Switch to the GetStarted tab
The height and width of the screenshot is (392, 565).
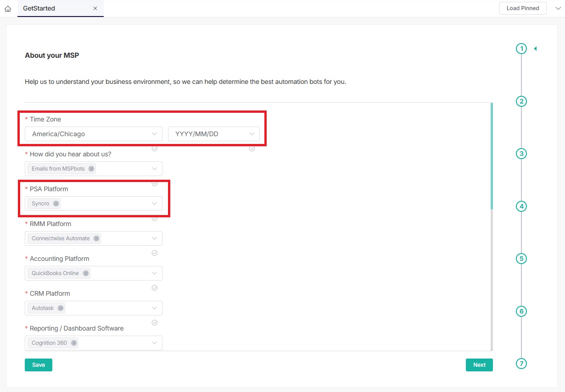point(39,8)
